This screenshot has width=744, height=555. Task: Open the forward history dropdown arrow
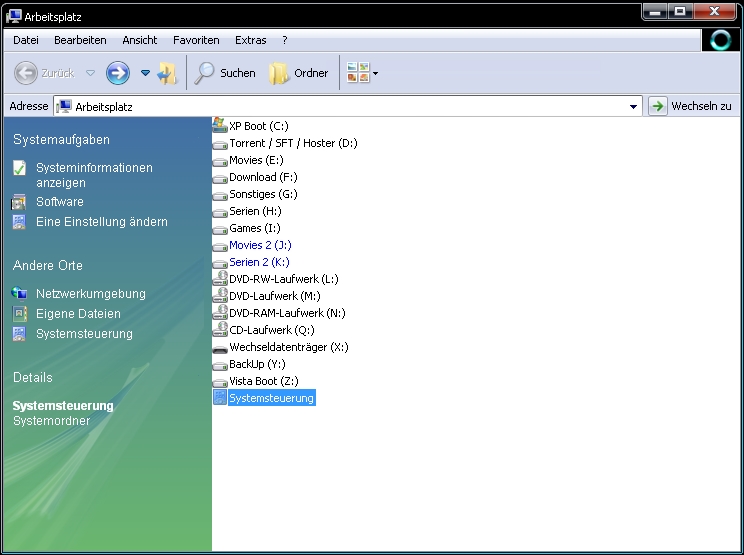145,73
